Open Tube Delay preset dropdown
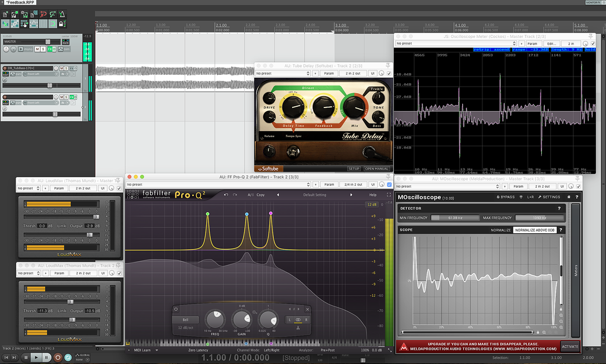Image resolution: width=606 pixels, height=364 pixels. pos(283,74)
